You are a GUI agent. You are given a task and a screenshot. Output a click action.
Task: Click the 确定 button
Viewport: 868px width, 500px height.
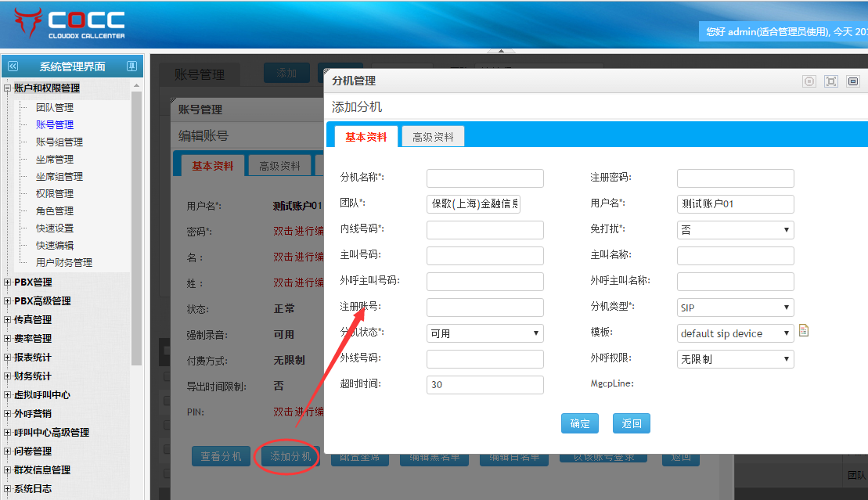tap(580, 423)
